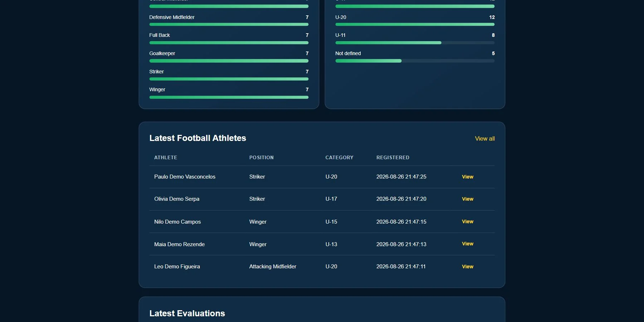Click the name Olivia Demo Serpa
Screen dimensions: 644x322
[177, 199]
